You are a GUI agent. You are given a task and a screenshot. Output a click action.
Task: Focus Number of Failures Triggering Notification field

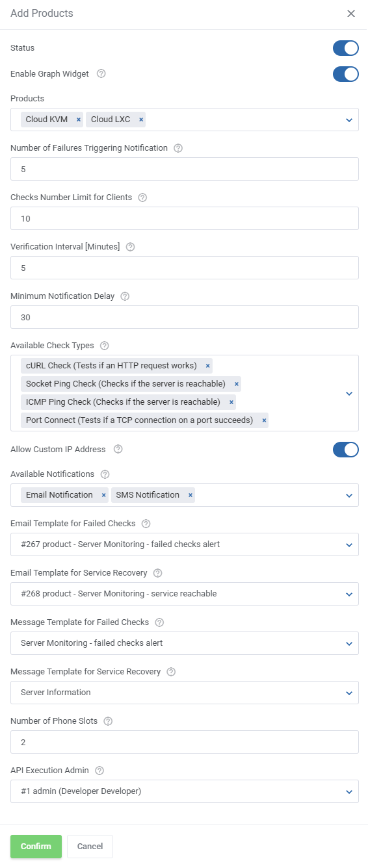185,169
